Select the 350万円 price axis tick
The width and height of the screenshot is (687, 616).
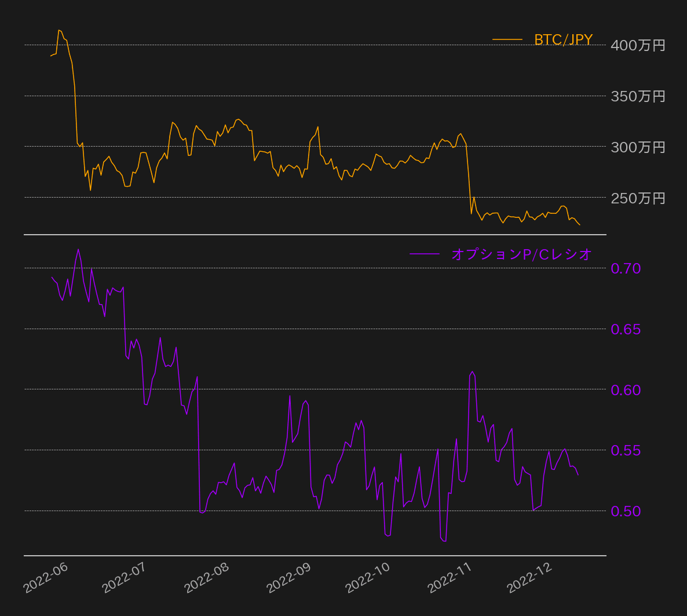pos(638,96)
